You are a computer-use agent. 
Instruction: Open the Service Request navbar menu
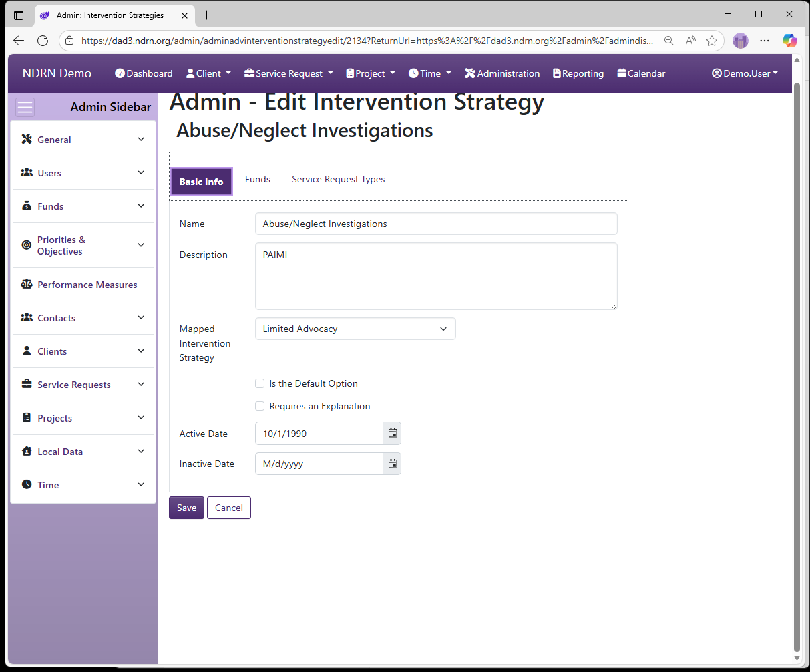click(x=288, y=73)
